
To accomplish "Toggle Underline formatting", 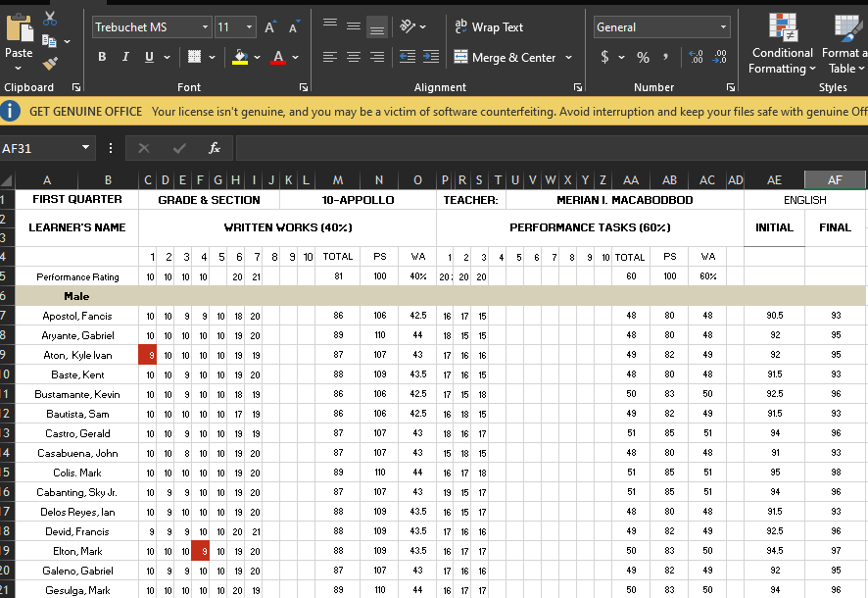I will click(x=149, y=57).
